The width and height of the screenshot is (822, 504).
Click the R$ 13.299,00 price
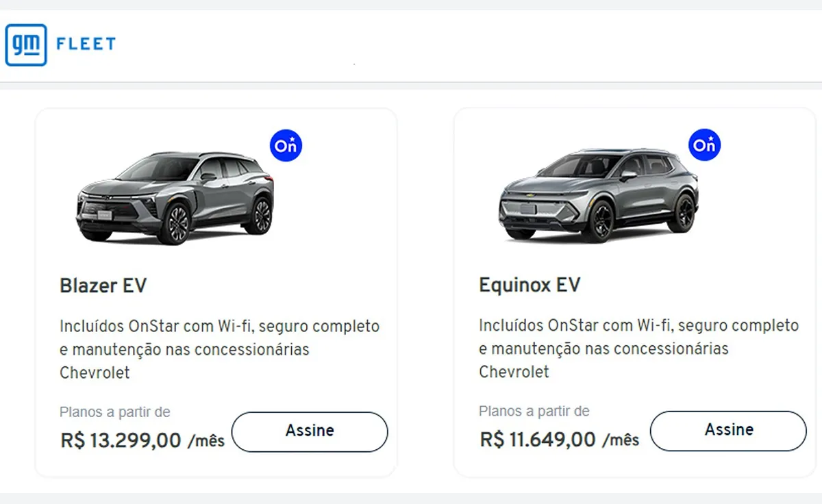(121, 440)
